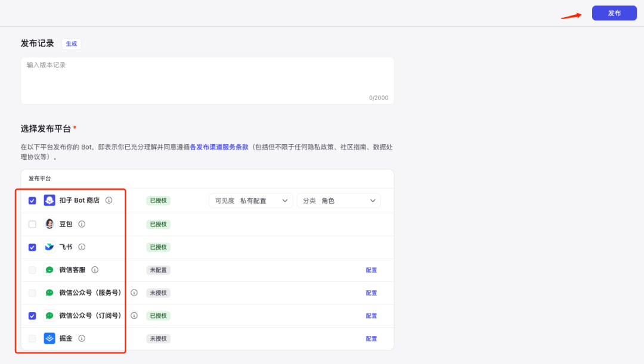Click the 微信公众号（服务号）checkbox
This screenshot has height=364, width=644.
(32, 293)
